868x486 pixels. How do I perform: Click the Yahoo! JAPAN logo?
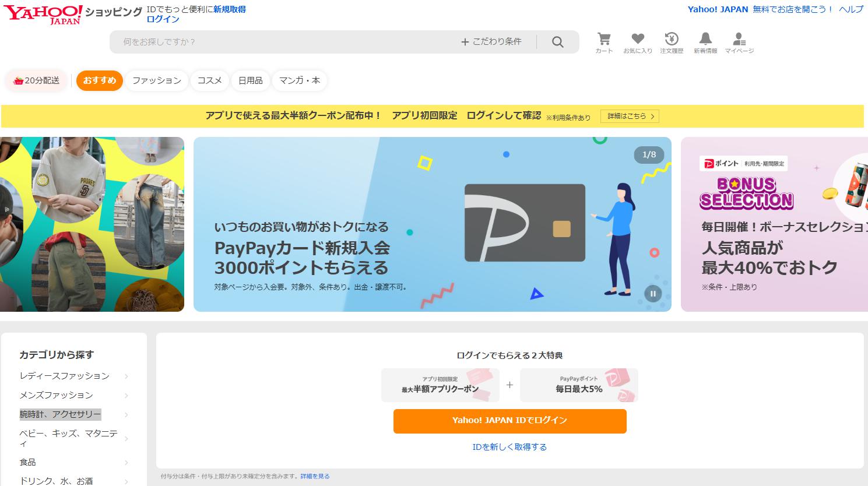click(44, 13)
